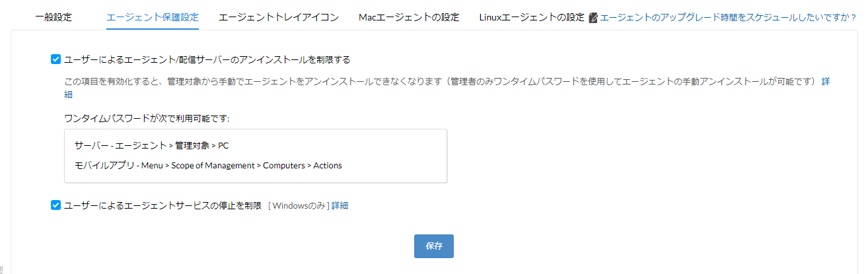The image size is (868, 274).
Task: Open 詳細 link next to [Windowsのみ]
Action: point(340,205)
